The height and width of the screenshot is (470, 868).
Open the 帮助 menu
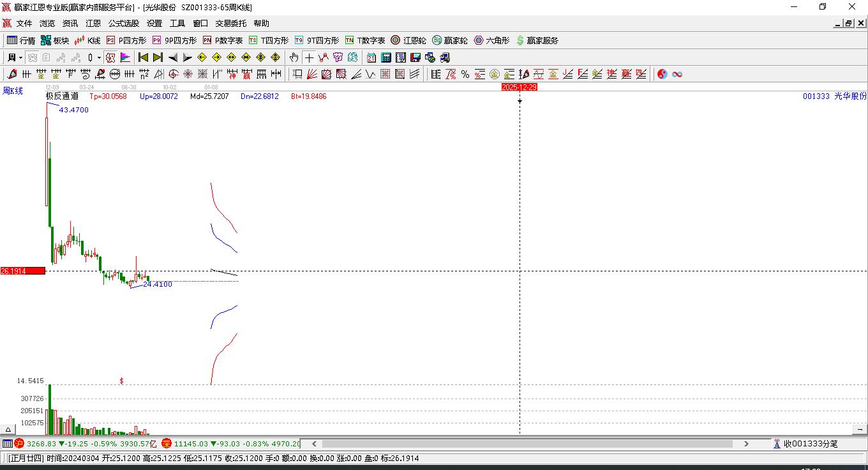[262, 24]
